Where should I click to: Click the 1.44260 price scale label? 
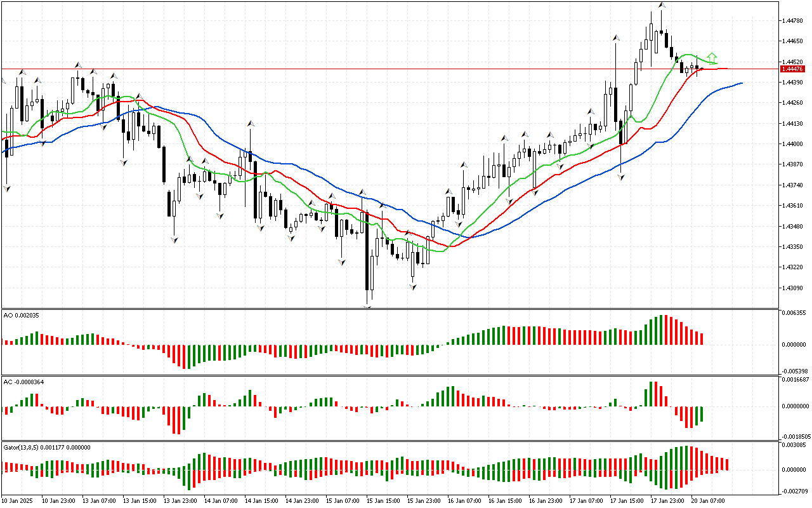click(792, 103)
